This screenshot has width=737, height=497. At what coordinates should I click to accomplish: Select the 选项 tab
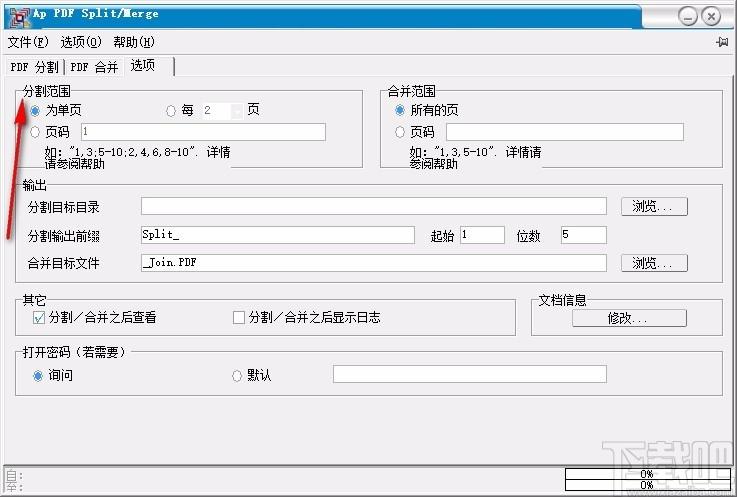[x=149, y=66]
